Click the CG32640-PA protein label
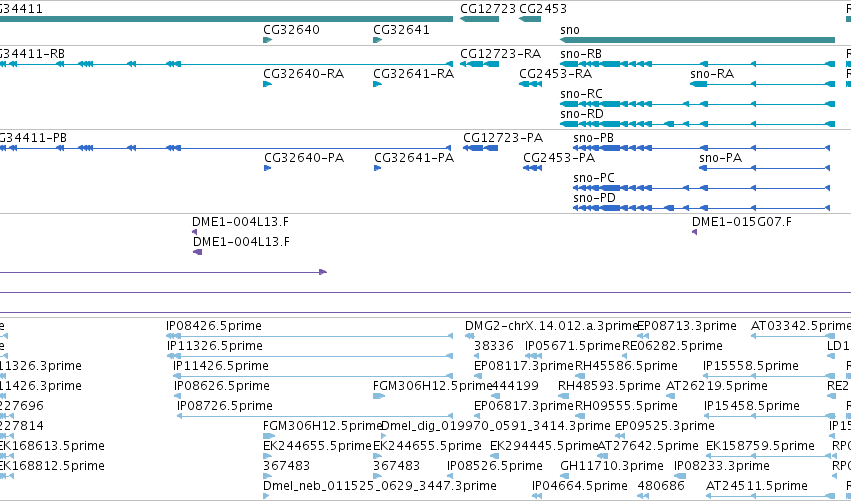 pyautogui.click(x=304, y=158)
